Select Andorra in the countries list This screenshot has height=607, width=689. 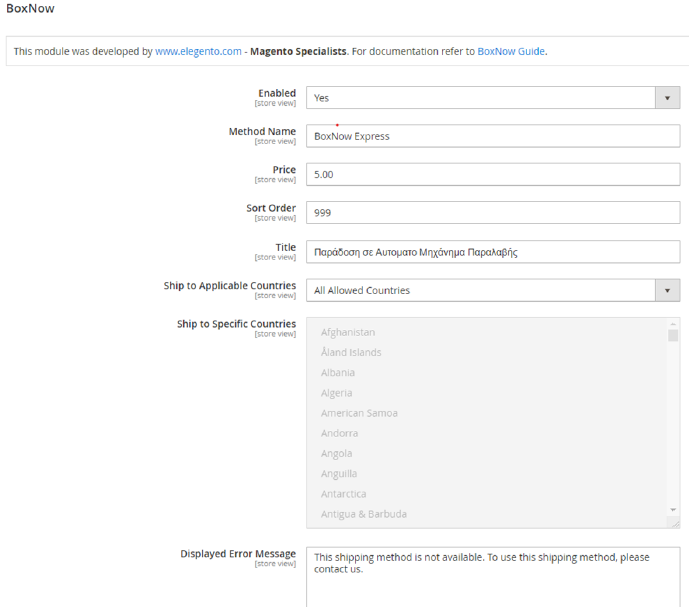pos(339,433)
